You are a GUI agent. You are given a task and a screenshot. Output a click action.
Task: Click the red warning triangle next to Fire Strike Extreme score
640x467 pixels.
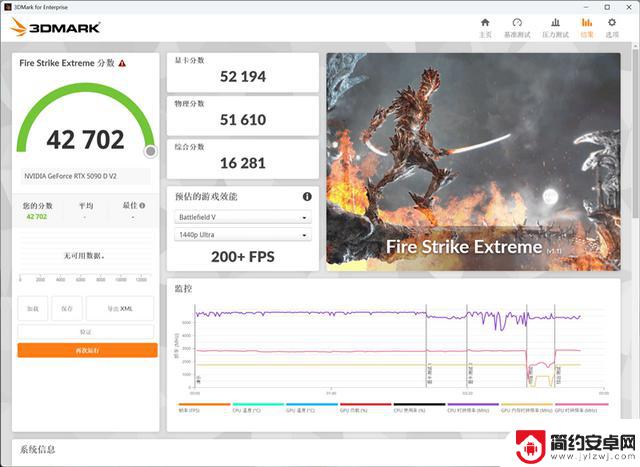coord(122,63)
